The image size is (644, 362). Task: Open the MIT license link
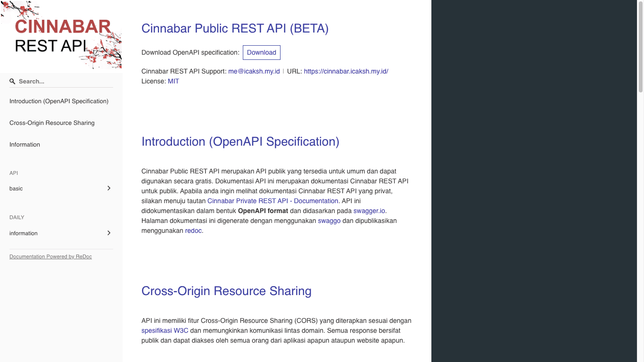(173, 82)
